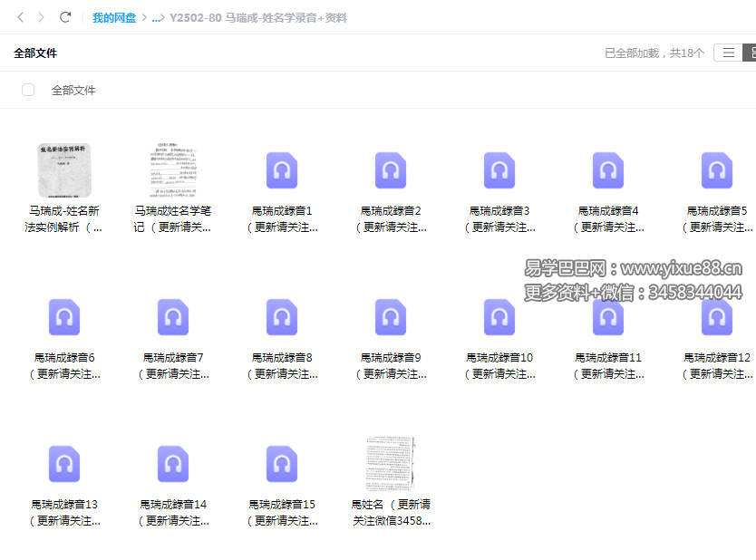Navigate to 我的网盘 via breadcrumb
Image resolution: width=756 pixels, height=560 pixels.
[x=114, y=16]
